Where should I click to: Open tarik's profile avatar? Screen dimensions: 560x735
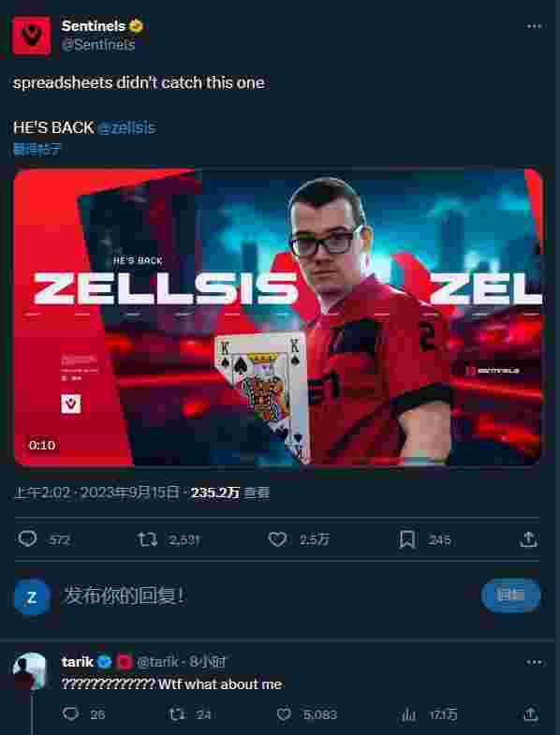pyautogui.click(x=30, y=671)
